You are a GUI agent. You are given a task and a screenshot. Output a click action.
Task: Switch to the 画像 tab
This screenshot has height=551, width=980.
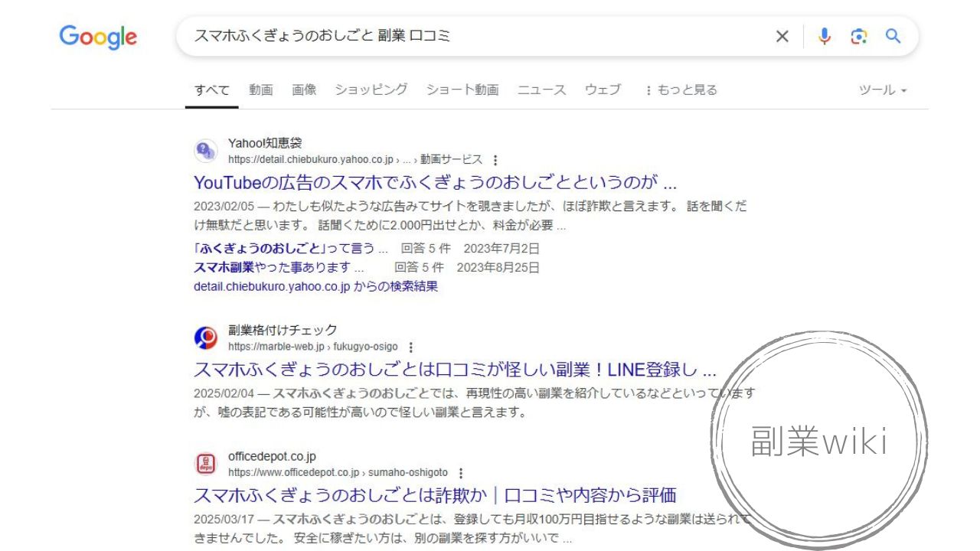(x=304, y=90)
